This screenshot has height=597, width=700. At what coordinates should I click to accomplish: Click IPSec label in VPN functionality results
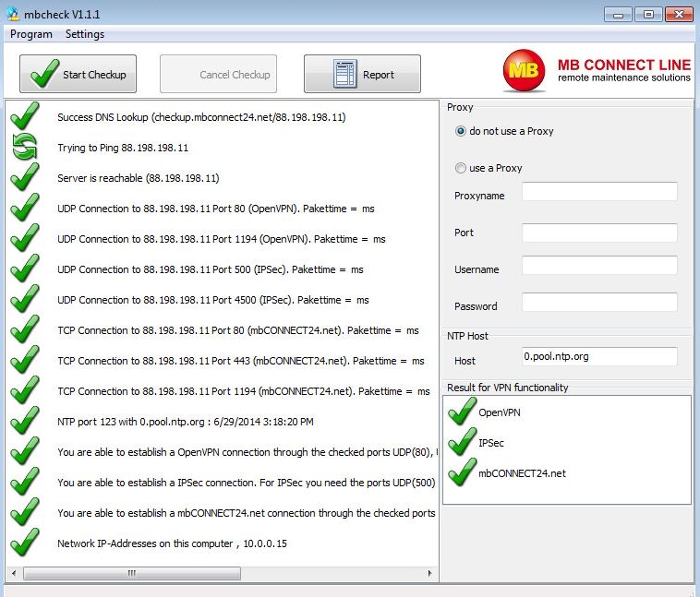click(491, 443)
